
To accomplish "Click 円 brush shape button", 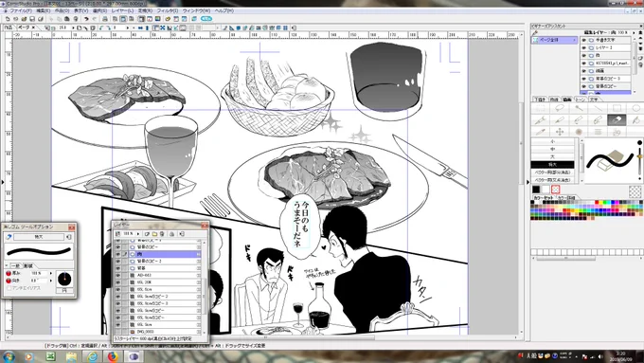I will pos(64,290).
